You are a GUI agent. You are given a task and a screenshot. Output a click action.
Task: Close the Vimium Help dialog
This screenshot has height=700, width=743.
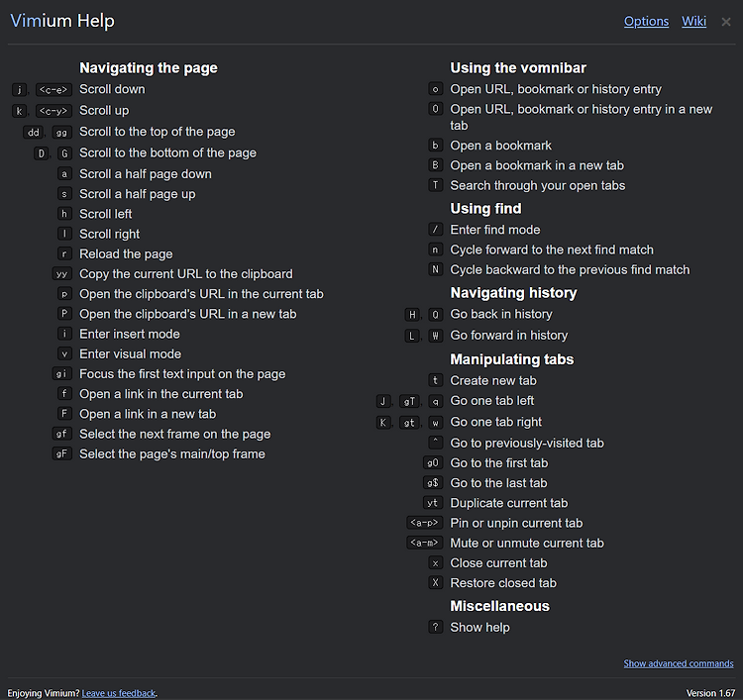(725, 22)
